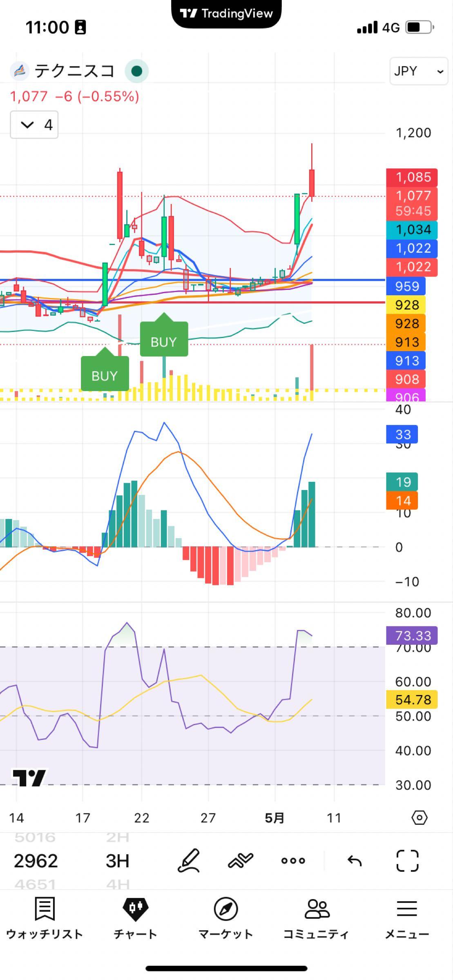Open the indicators icon in toolbar

pyautogui.click(x=241, y=861)
